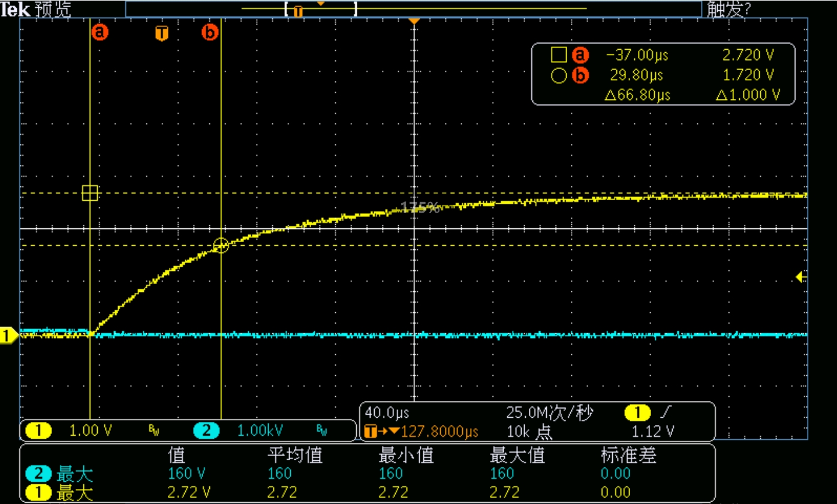The width and height of the screenshot is (837, 504).
Task: Click channel 2 bandwidth limit Bw icon
Action: click(322, 430)
